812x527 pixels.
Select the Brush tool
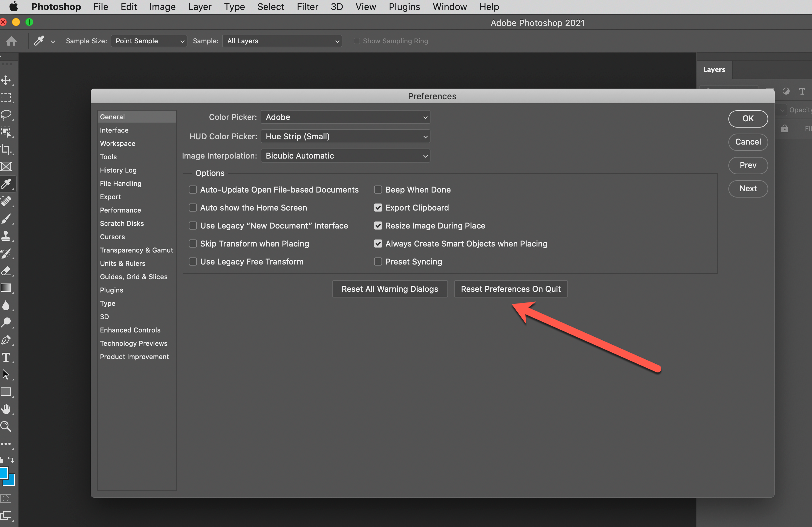click(7, 219)
